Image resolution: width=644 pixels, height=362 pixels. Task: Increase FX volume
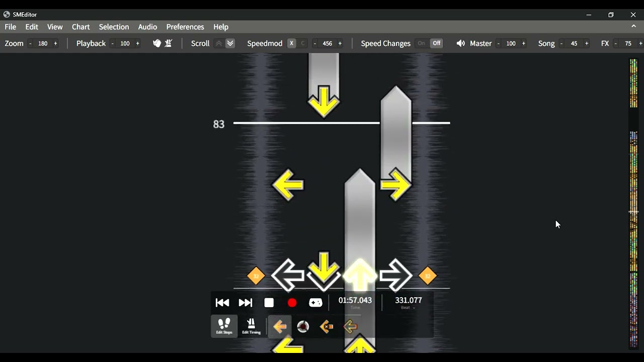[x=640, y=43]
